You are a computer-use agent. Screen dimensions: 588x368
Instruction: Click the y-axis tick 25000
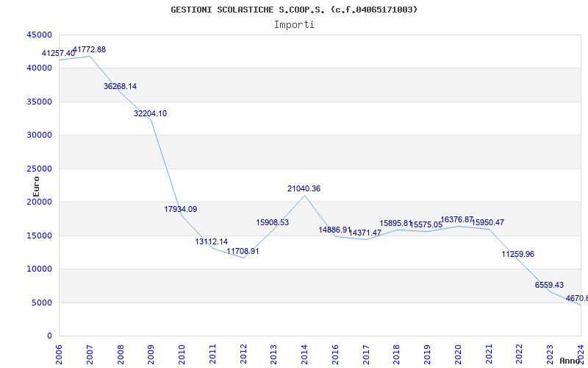39,169
